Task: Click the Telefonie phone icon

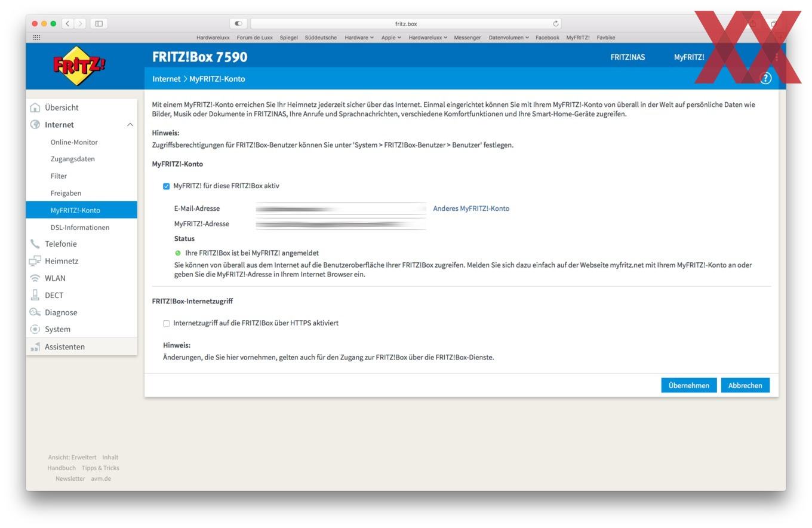Action: pyautogui.click(x=35, y=244)
